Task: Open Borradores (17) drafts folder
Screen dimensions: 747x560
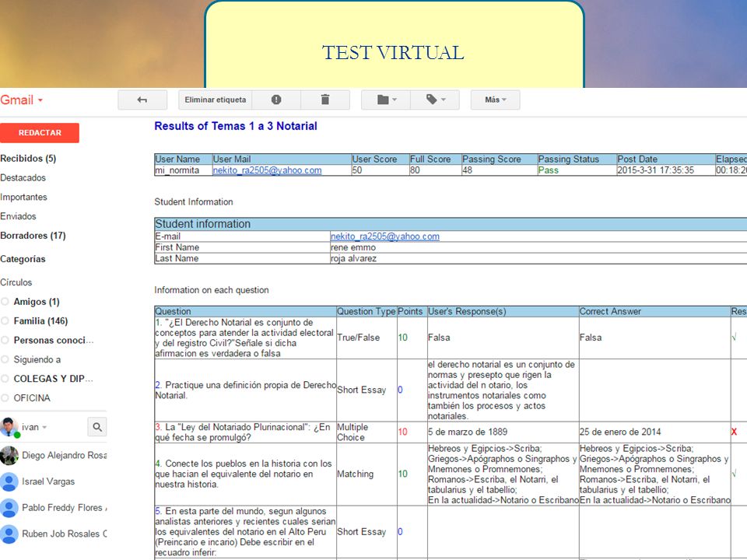Action: pos(33,236)
